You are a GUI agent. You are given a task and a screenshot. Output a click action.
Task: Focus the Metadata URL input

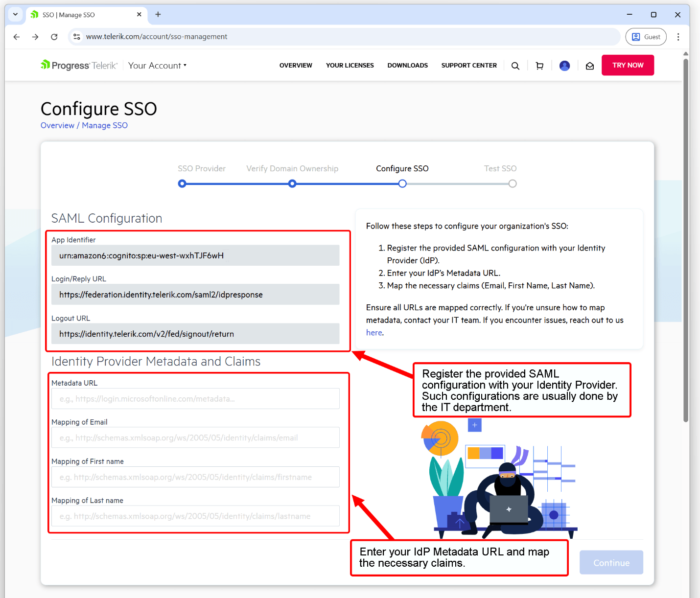pyautogui.click(x=195, y=399)
